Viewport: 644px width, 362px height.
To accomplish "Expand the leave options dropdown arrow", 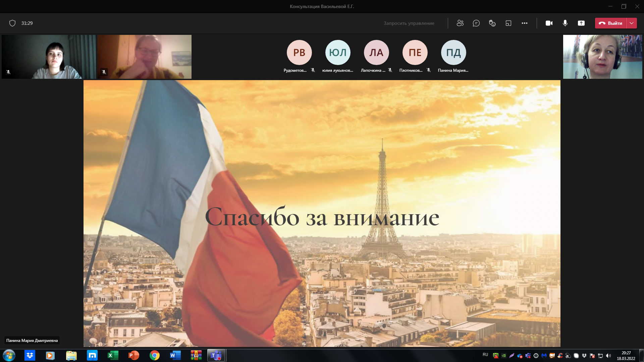I will (632, 23).
